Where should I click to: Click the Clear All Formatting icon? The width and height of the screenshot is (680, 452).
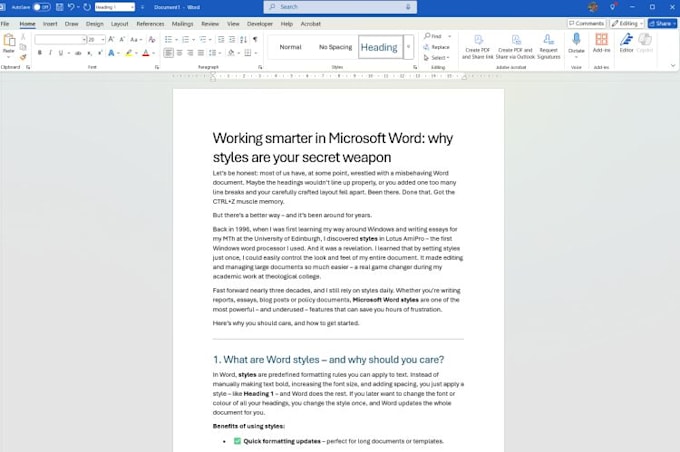click(152, 39)
